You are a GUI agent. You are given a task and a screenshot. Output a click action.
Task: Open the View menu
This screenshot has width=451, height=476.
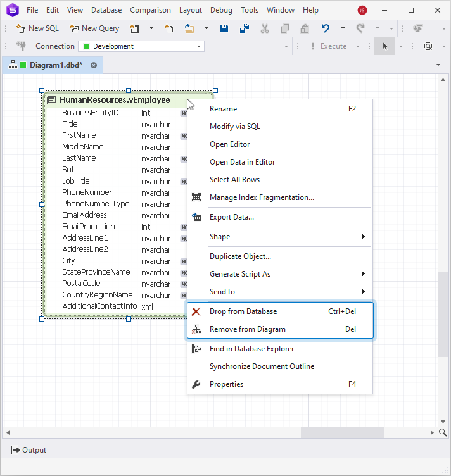(x=75, y=10)
